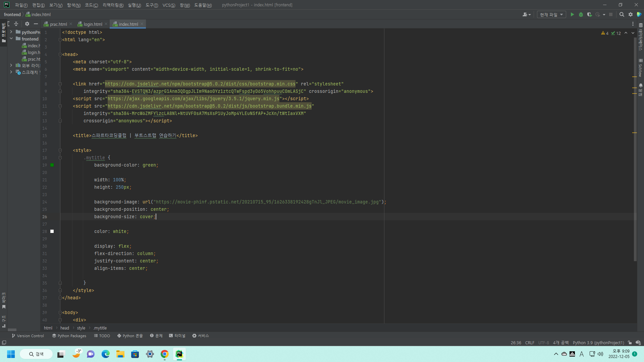Image resolution: width=644 pixels, height=362 pixels.
Task: Hide the Project panel with minus icon
Action: (36, 24)
